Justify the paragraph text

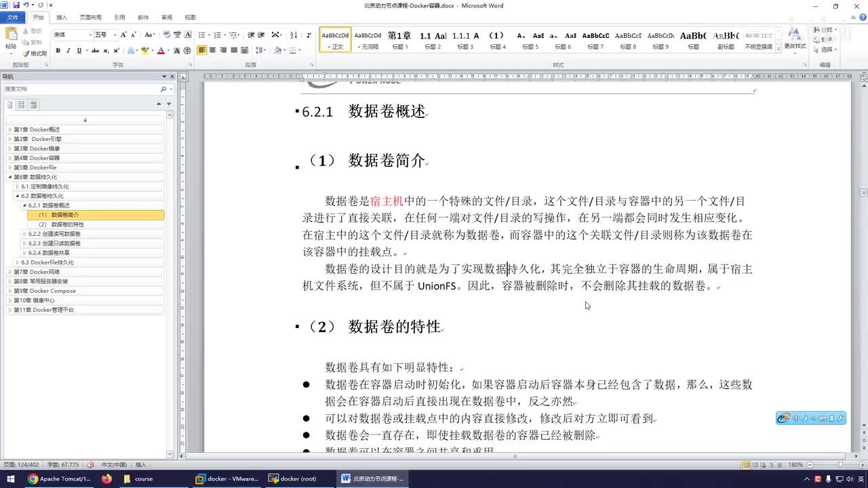coord(234,51)
